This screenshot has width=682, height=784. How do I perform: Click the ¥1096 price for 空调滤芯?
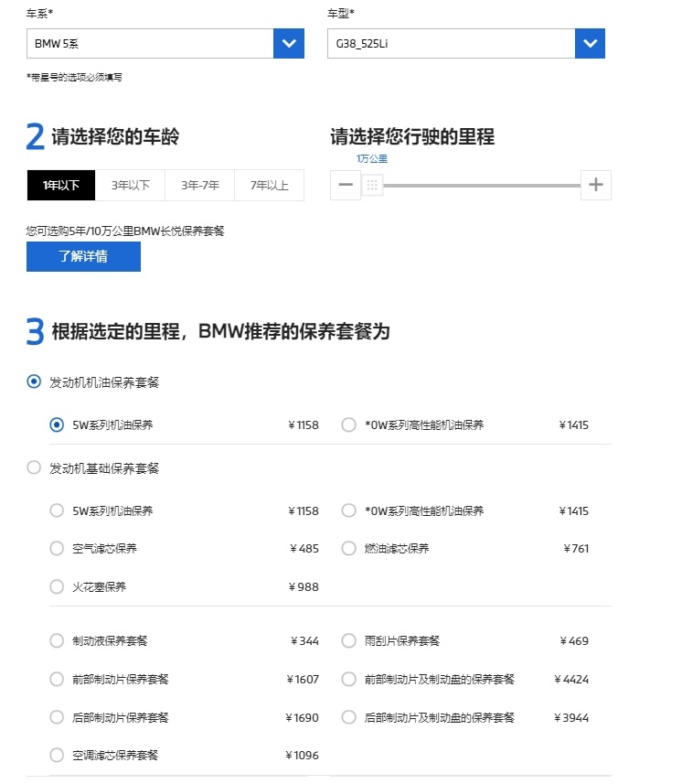[x=302, y=755]
